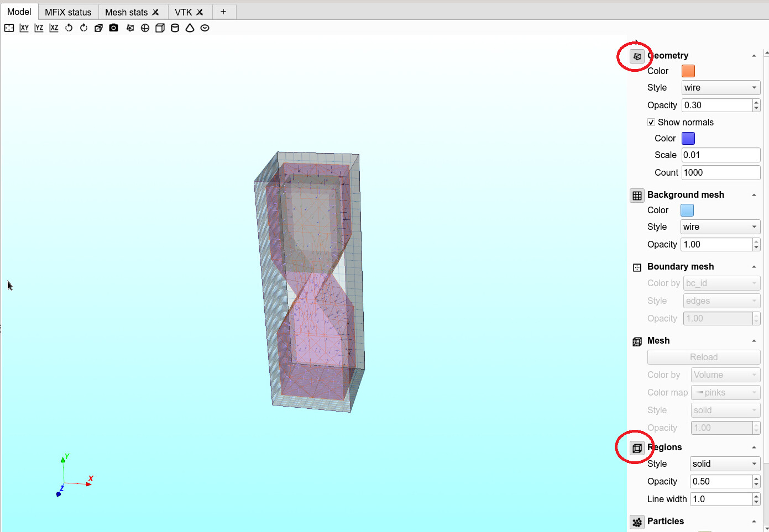Image resolution: width=769 pixels, height=532 pixels.
Task: Toggle Regions visibility button
Action: (637, 448)
